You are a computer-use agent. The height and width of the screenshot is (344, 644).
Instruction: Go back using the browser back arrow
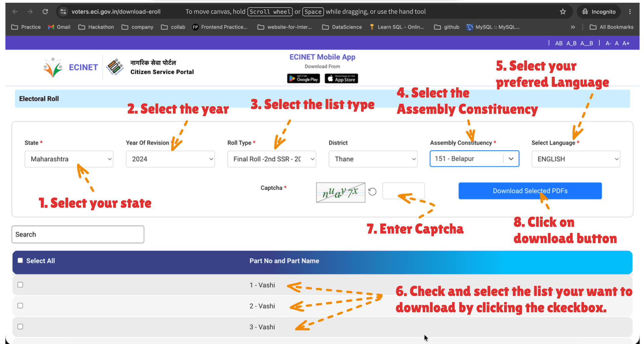coord(15,12)
